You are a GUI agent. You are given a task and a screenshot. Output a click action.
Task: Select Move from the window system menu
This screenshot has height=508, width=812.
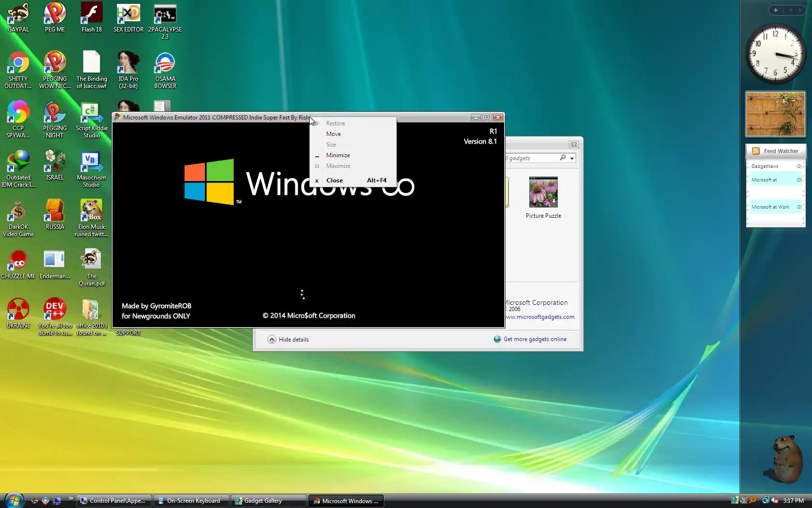tap(353, 134)
